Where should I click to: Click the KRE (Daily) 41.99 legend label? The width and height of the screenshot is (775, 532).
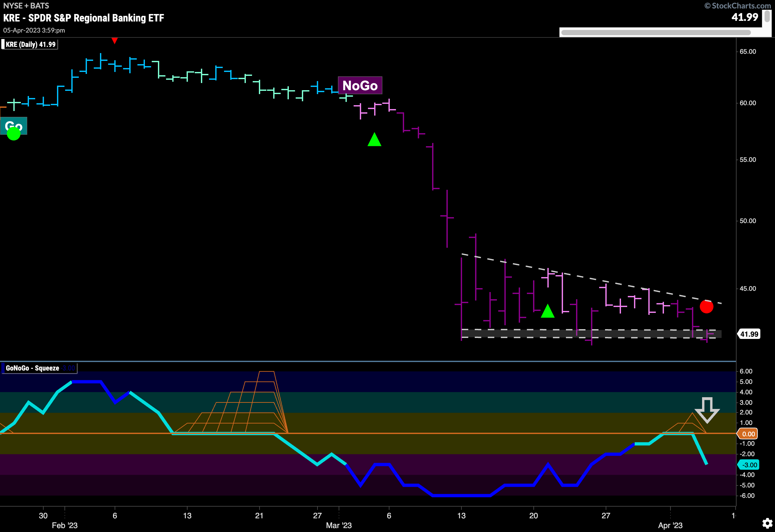coord(30,44)
